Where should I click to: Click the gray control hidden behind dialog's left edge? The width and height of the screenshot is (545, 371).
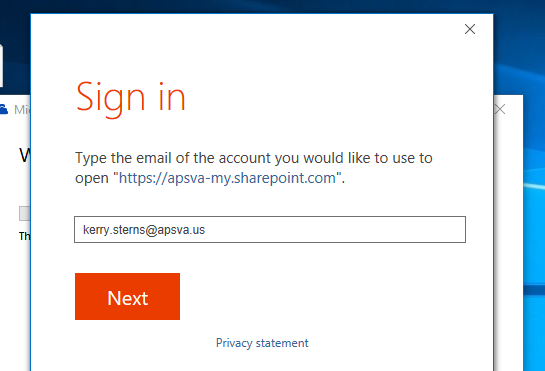point(25,213)
